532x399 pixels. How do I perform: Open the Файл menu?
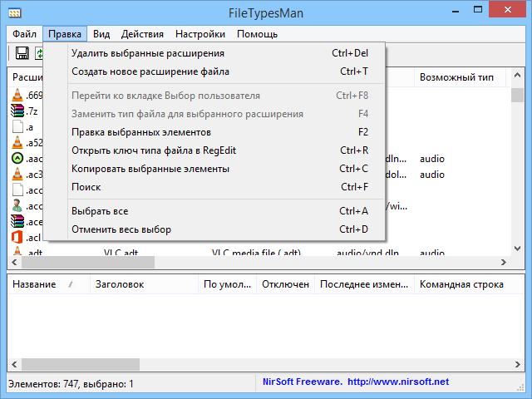24,34
